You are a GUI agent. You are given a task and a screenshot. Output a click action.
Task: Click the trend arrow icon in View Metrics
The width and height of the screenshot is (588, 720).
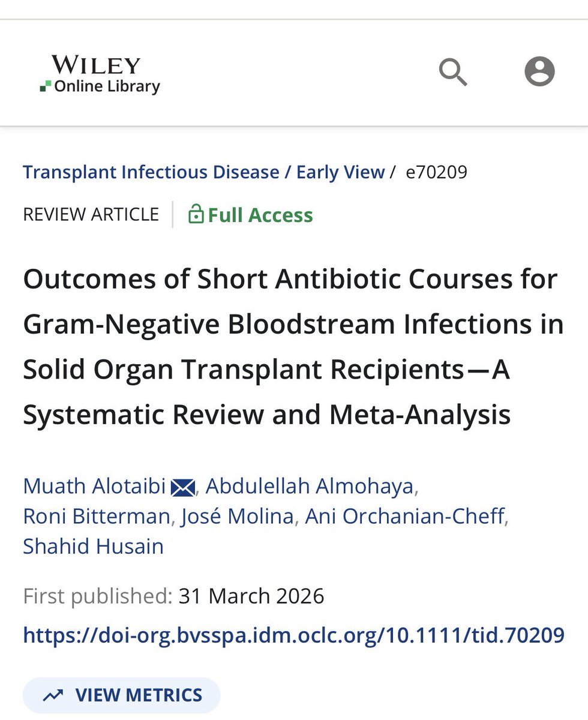point(53,695)
